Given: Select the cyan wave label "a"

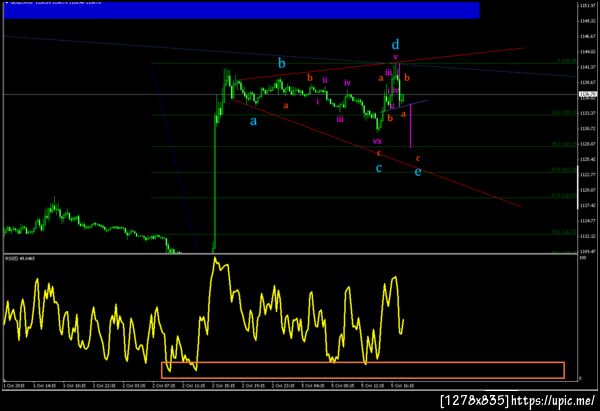Looking at the screenshot, I should pyautogui.click(x=253, y=122).
